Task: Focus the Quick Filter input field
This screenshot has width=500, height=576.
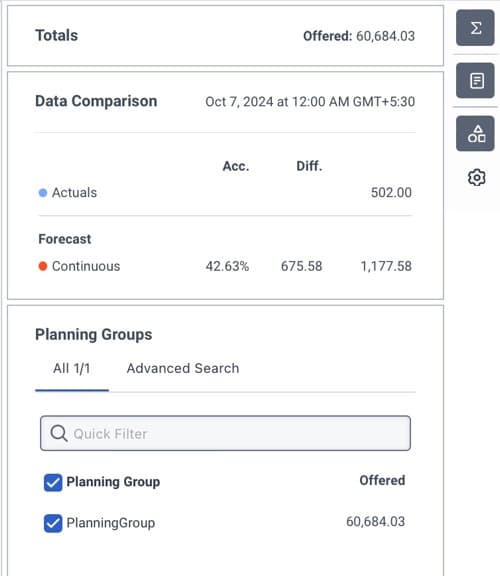Action: click(x=225, y=433)
